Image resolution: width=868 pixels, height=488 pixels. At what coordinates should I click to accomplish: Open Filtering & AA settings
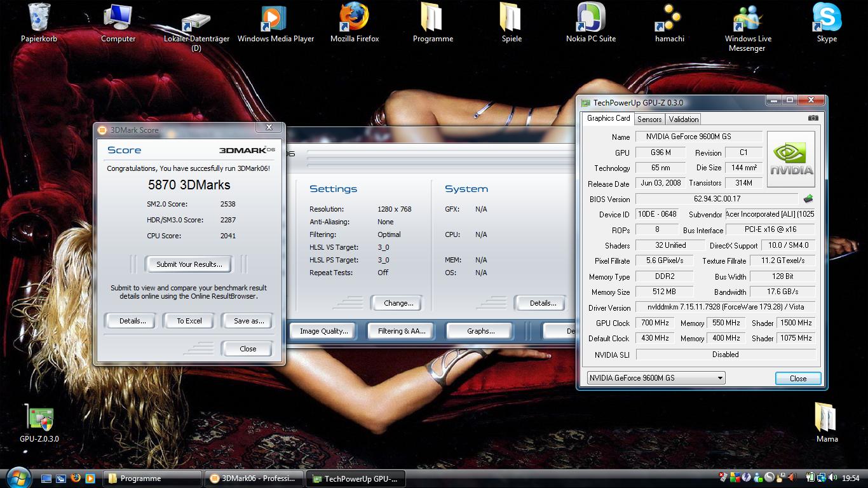[x=402, y=331]
